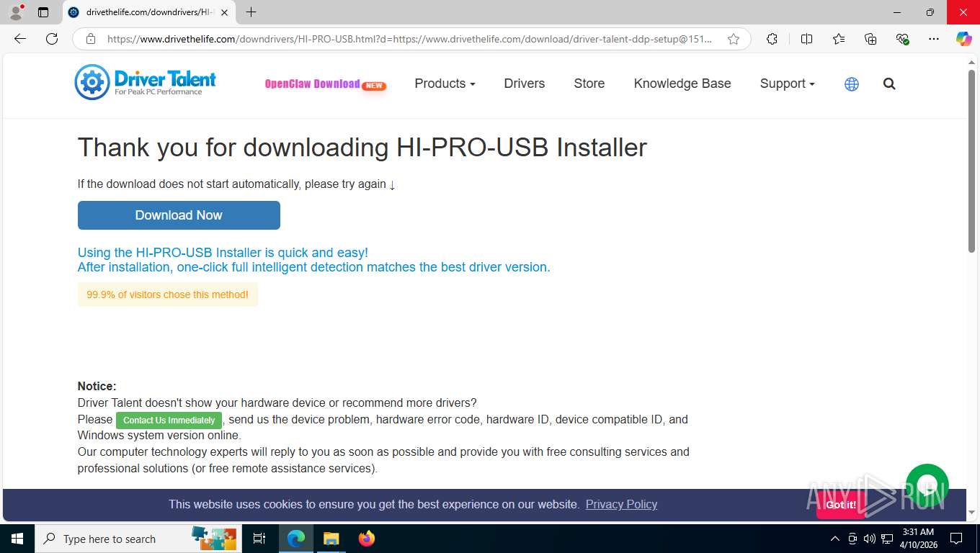The height and width of the screenshot is (553, 980).
Task: Reload the page with refresh icon
Action: tap(52, 39)
